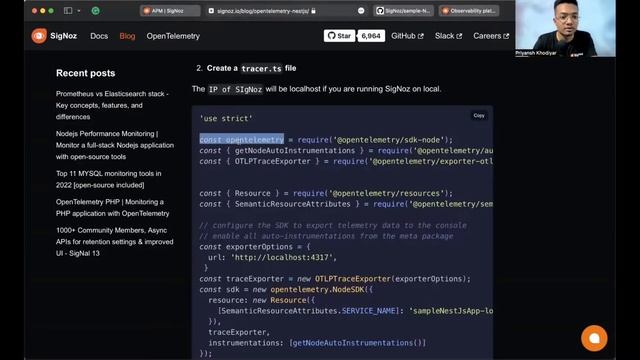Screen dimensions: 640x360
Task: Click the const sdk = new opentelemetry.NodeSDK line
Action: click(x=286, y=289)
